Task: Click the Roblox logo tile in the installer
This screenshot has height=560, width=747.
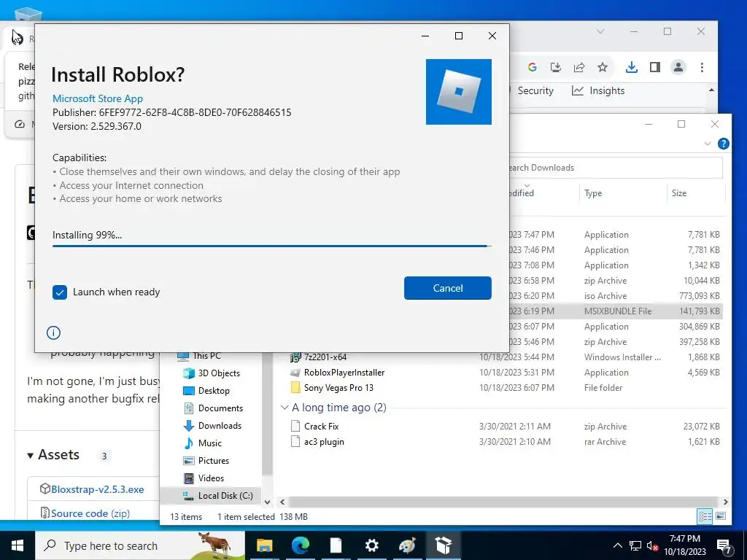Action: tap(459, 92)
